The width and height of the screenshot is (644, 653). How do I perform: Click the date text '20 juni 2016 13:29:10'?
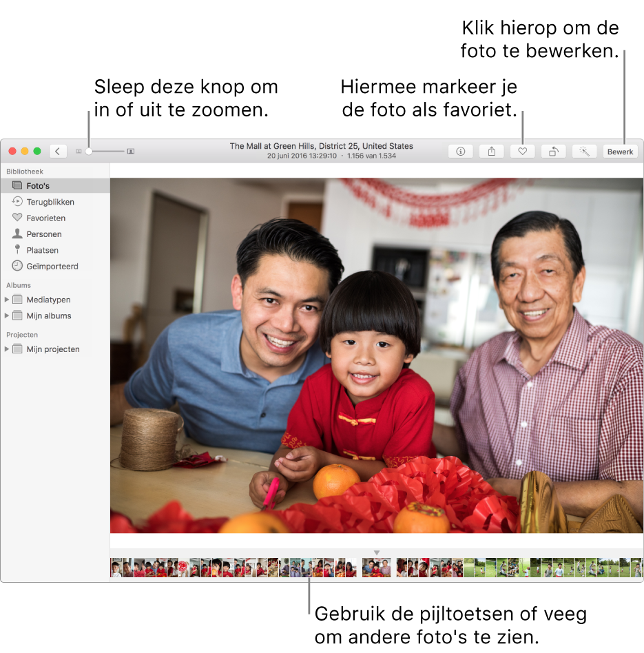click(x=302, y=156)
